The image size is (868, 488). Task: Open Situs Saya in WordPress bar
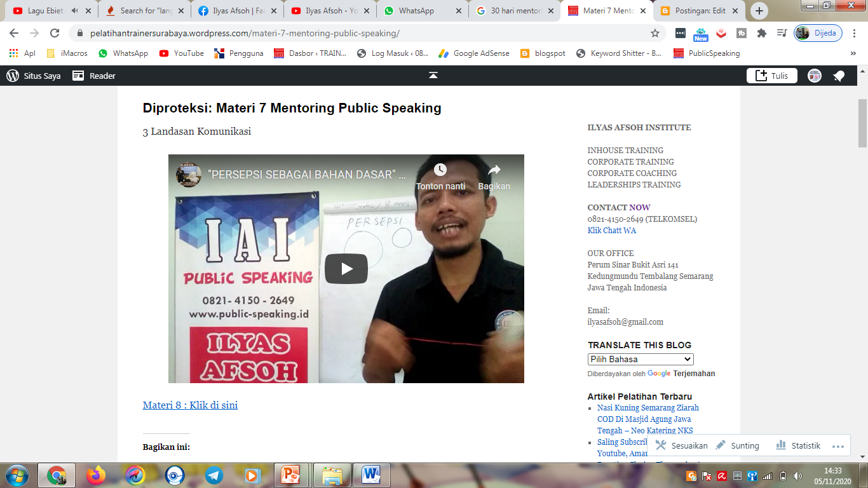pos(34,76)
